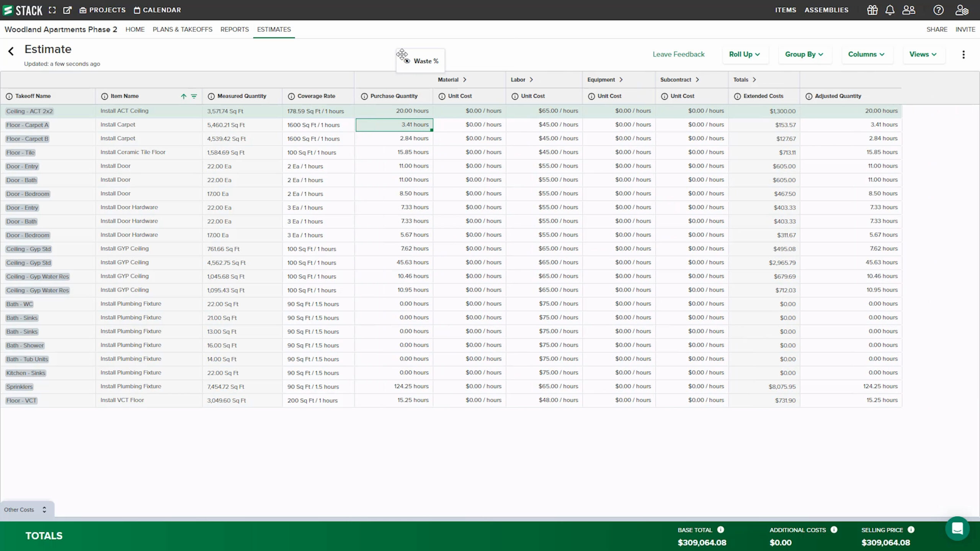The image size is (980, 551).
Task: Click the back arrow beside Estimate heading
Action: pos(11,51)
